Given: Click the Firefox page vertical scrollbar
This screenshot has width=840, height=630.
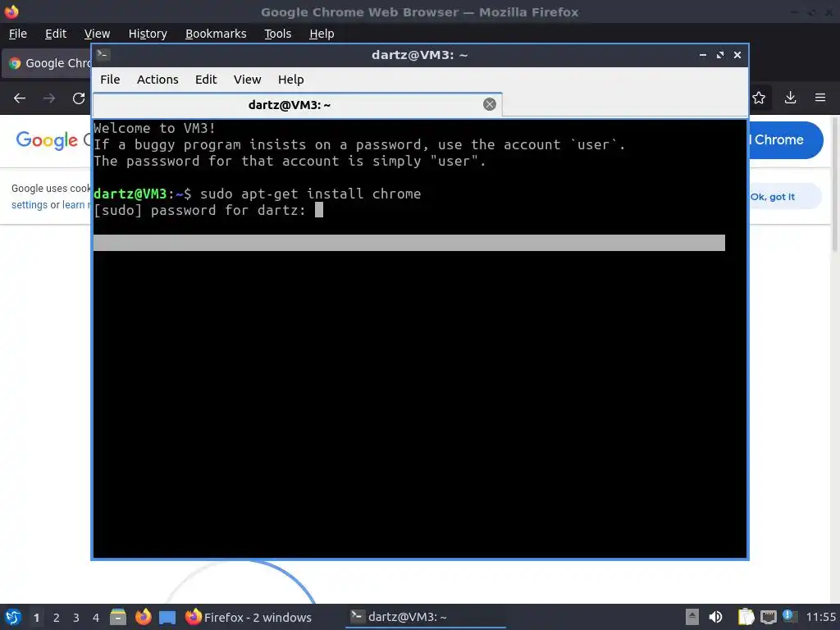Looking at the screenshot, I should click(835, 184).
